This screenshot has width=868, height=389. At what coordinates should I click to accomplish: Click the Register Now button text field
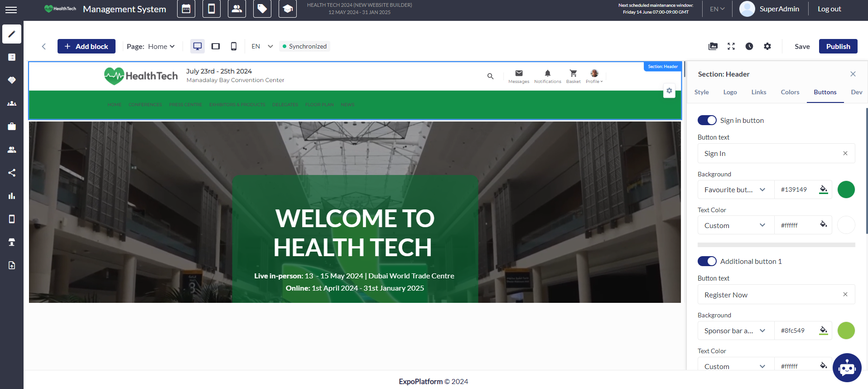point(776,295)
